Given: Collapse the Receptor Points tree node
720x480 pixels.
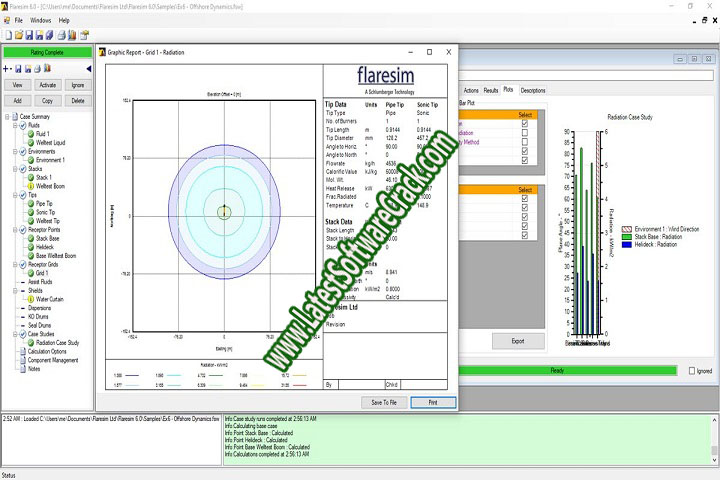Looking at the screenshot, I should click(x=15, y=230).
